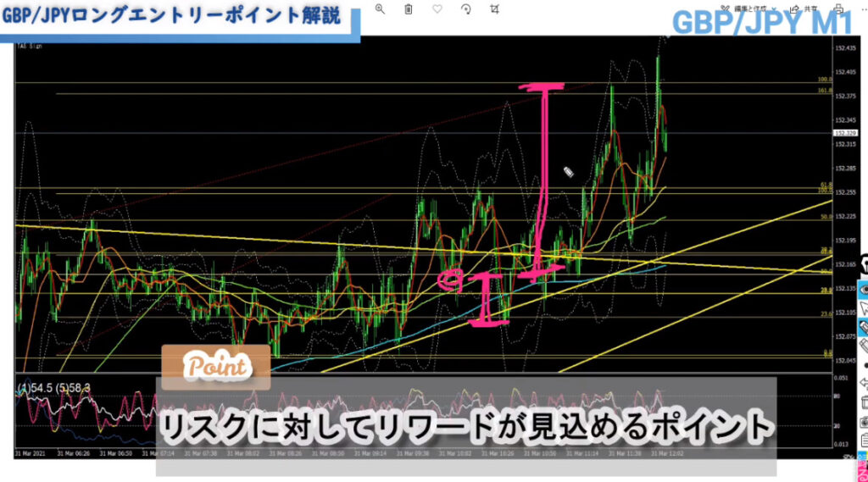Click the indicator reading (1)54.5 (5)58.3
This screenshot has height=482, width=868.
pyautogui.click(x=53, y=388)
